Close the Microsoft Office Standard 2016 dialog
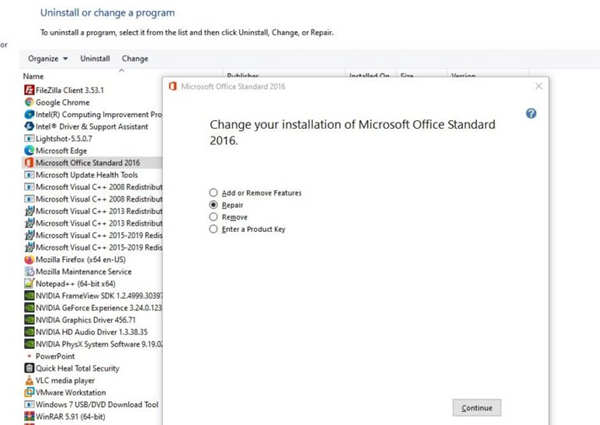 [x=539, y=86]
